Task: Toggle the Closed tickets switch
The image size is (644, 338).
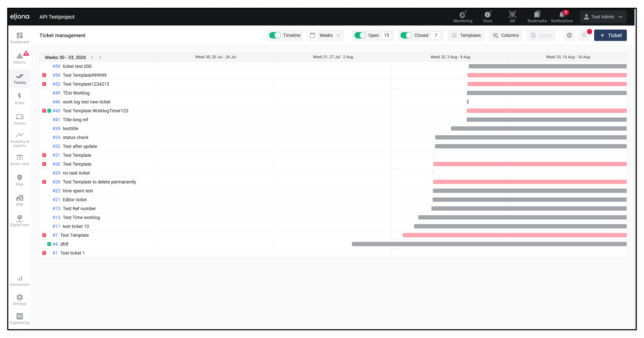Action: [x=406, y=35]
